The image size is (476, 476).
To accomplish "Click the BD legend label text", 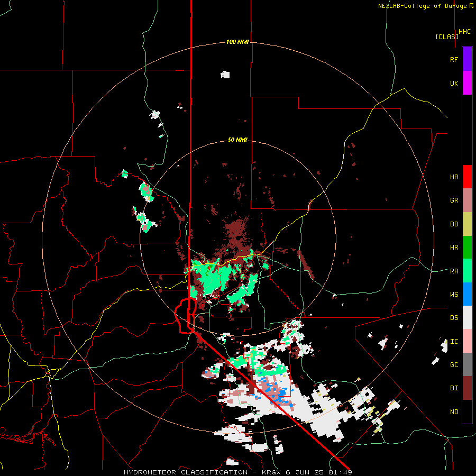I will point(454,224).
